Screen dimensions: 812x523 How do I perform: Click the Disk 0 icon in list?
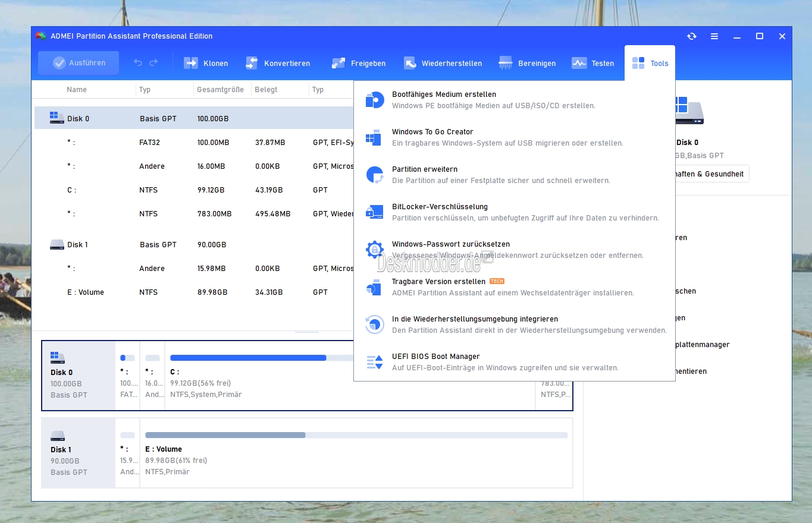(x=57, y=118)
